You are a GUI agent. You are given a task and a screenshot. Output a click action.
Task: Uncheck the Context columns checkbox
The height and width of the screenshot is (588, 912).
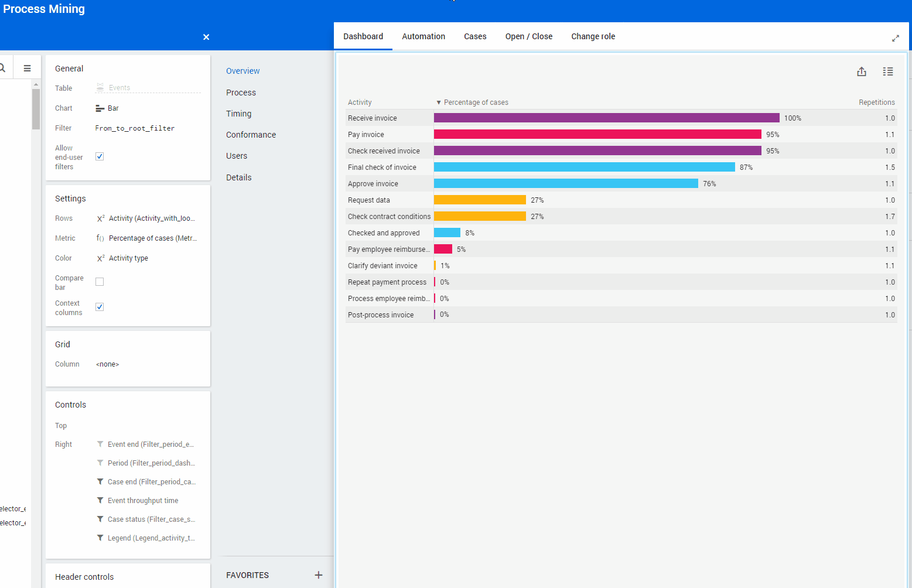tap(100, 307)
